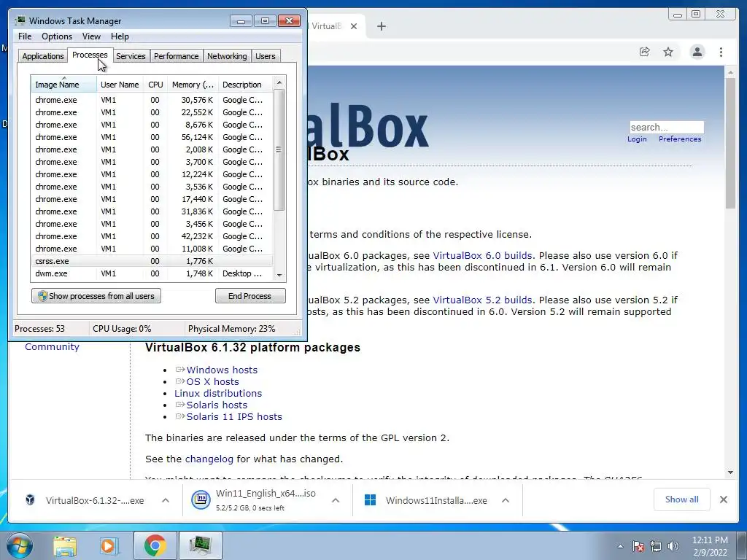Open the Chrome profile avatar
This screenshot has height=560, width=747.
click(697, 52)
